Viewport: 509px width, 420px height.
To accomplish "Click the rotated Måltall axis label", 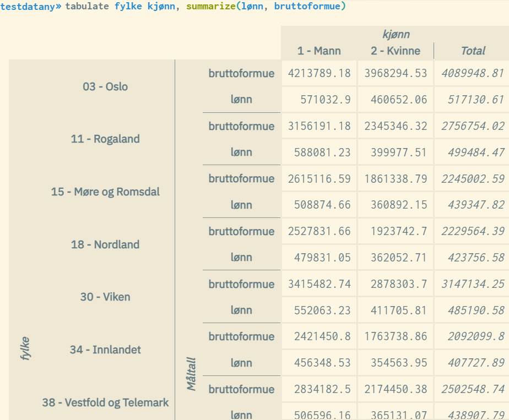I will (191, 374).
